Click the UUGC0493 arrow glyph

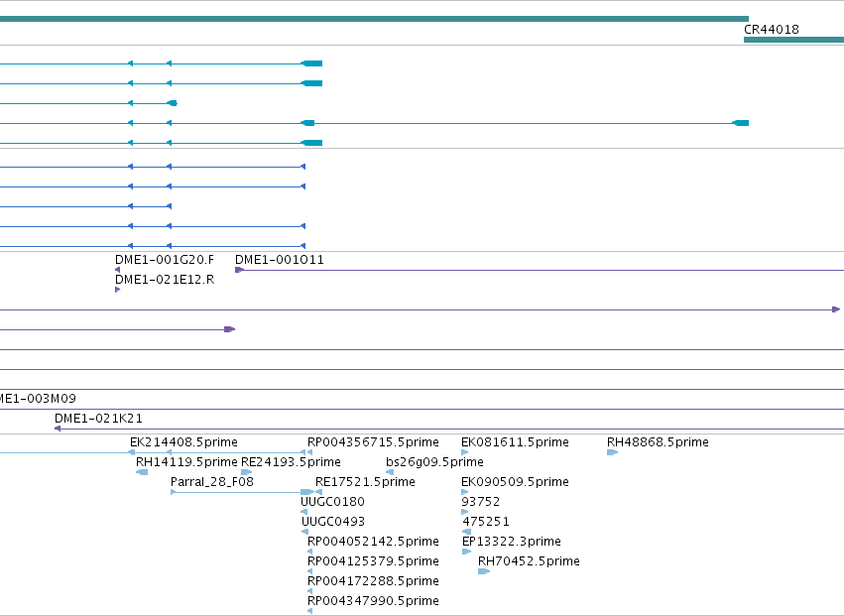(304, 532)
